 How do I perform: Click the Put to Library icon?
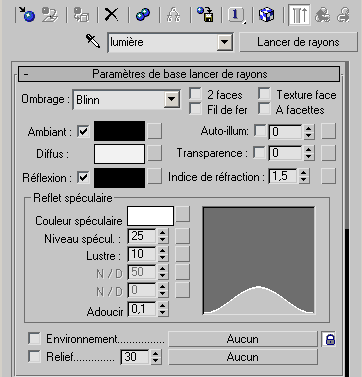pos(205,15)
